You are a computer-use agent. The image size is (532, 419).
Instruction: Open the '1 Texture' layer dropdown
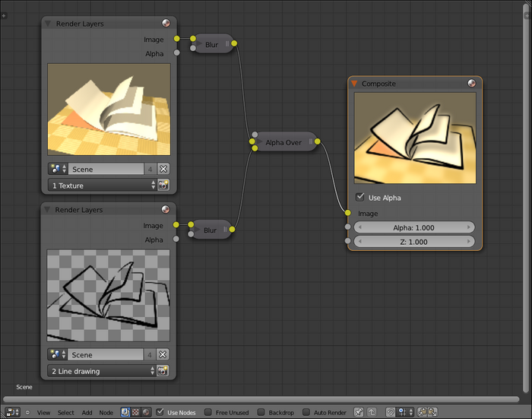(x=101, y=185)
